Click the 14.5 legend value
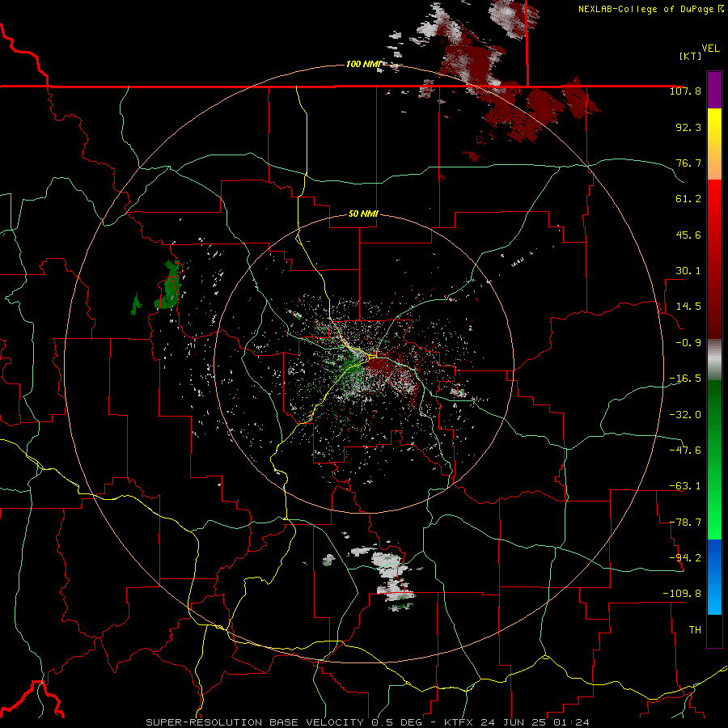Screen dimensions: 728x728 point(688,307)
